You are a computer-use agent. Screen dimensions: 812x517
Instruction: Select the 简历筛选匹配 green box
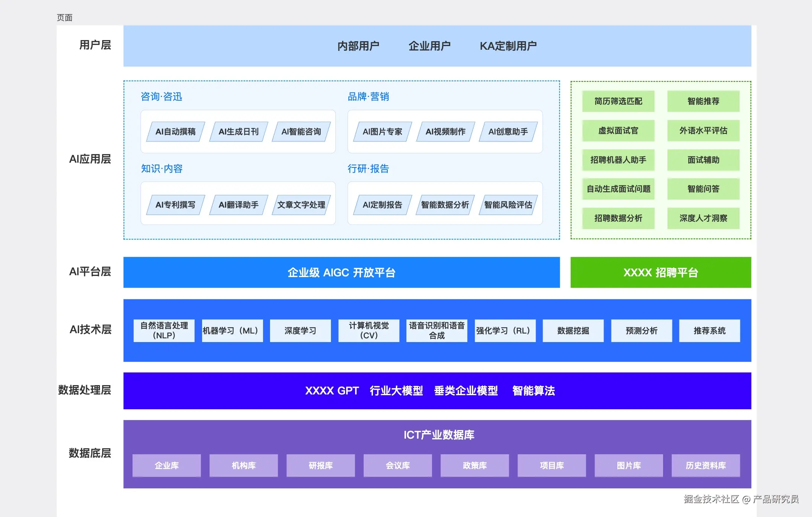tap(618, 101)
